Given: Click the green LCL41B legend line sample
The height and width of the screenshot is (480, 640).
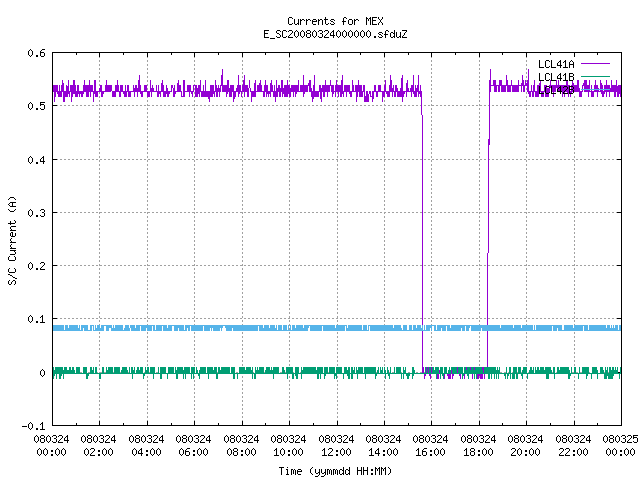Looking at the screenshot, I should tap(595, 76).
